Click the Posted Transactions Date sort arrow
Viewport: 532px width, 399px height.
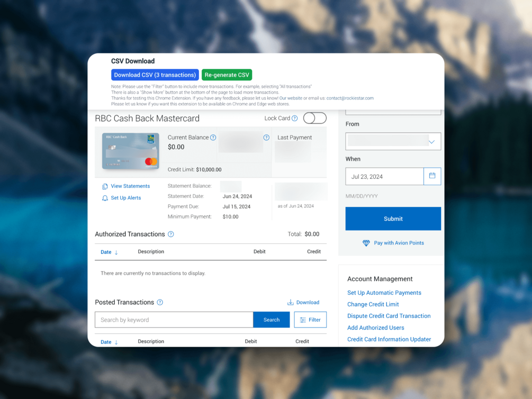pos(116,342)
